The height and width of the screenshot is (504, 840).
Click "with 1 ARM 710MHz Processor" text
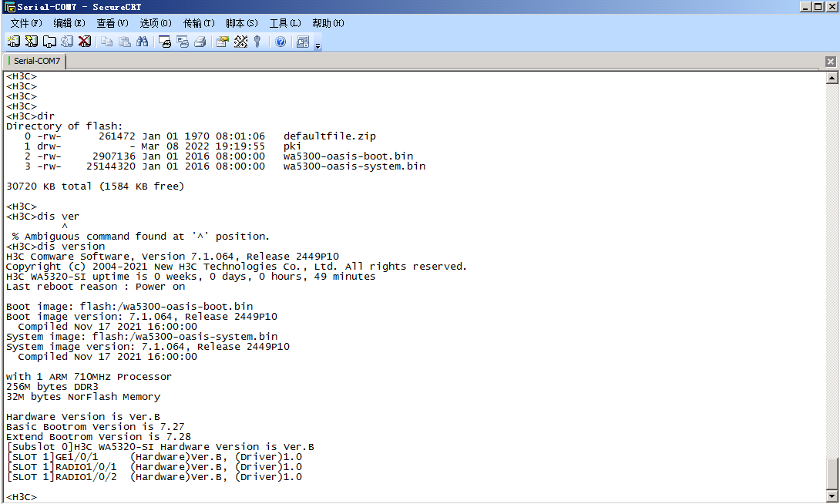click(89, 377)
